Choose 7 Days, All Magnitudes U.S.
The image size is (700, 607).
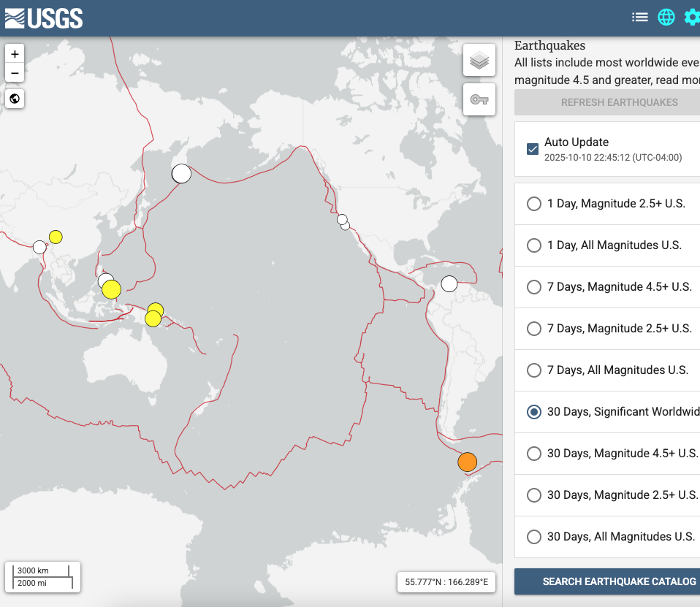coord(534,370)
